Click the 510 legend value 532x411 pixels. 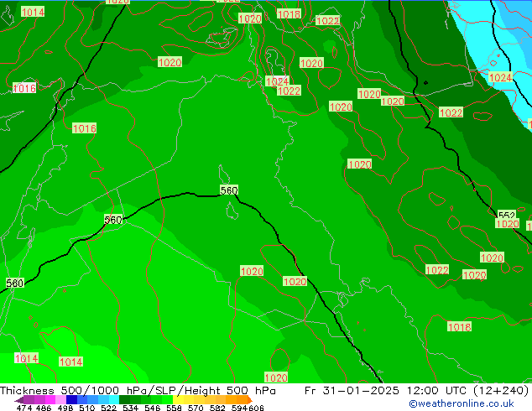[x=87, y=408]
